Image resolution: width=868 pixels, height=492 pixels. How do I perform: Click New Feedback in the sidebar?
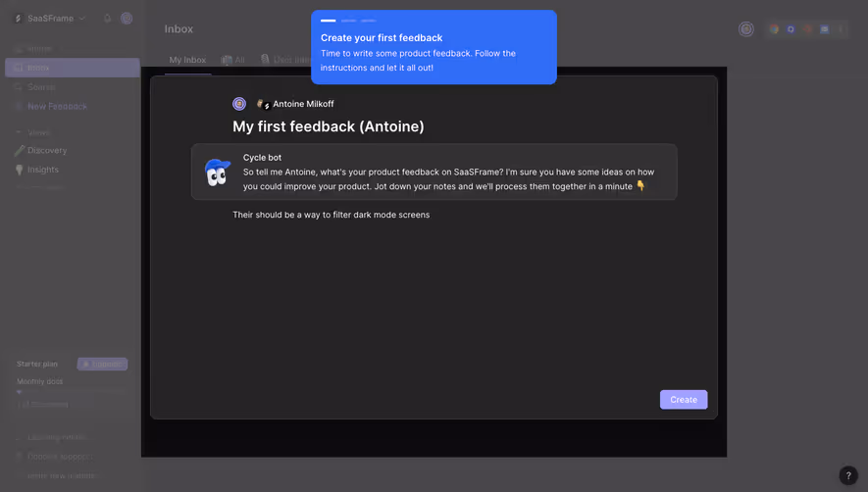click(57, 106)
